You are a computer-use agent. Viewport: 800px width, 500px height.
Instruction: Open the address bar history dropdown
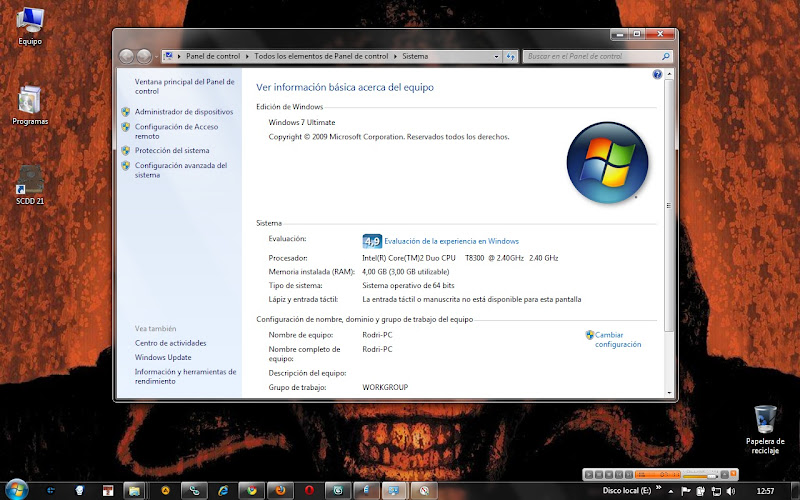pos(496,57)
